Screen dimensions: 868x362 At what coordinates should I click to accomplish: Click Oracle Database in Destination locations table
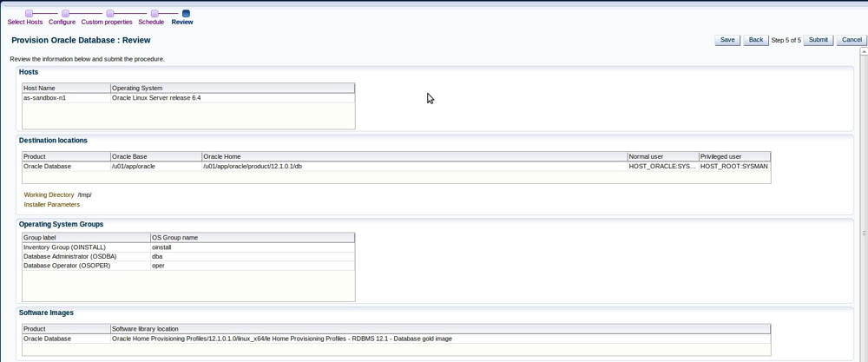click(x=67, y=166)
